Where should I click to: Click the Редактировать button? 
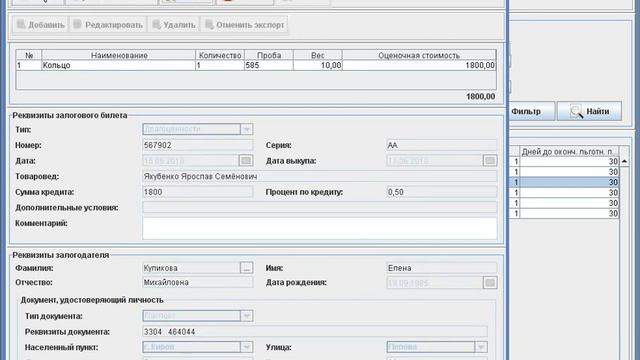pos(108,25)
